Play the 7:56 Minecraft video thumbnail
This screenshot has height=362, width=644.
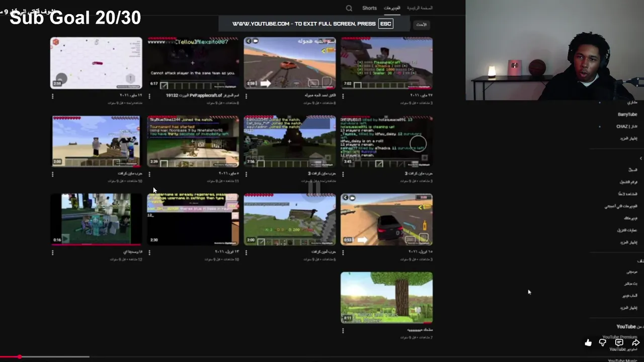290,141
